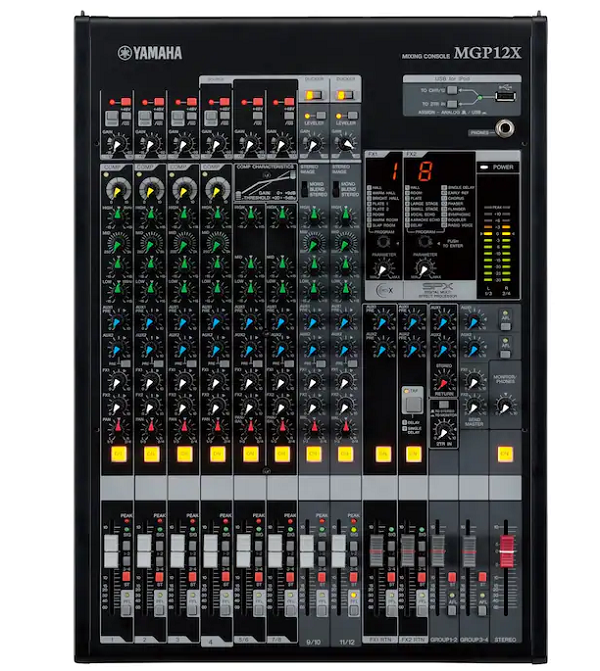The image size is (600, 671).
Task: Click the REV-X logo
Action: (384, 290)
